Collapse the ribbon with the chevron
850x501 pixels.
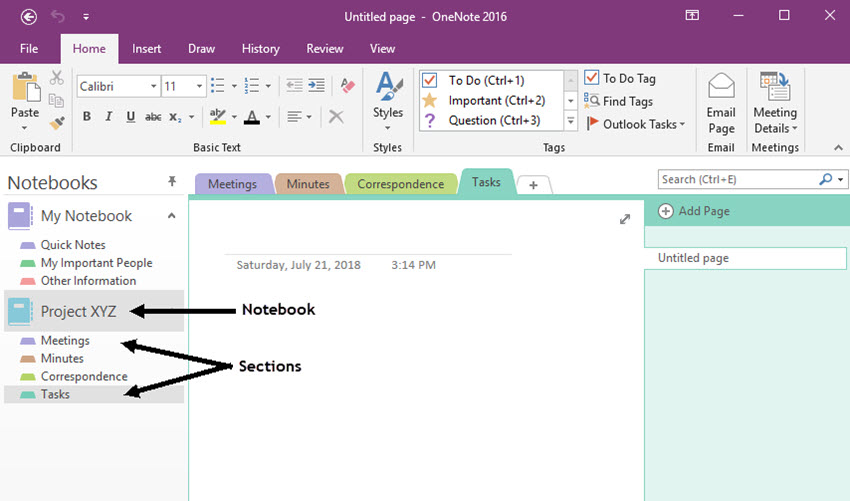tap(838, 147)
